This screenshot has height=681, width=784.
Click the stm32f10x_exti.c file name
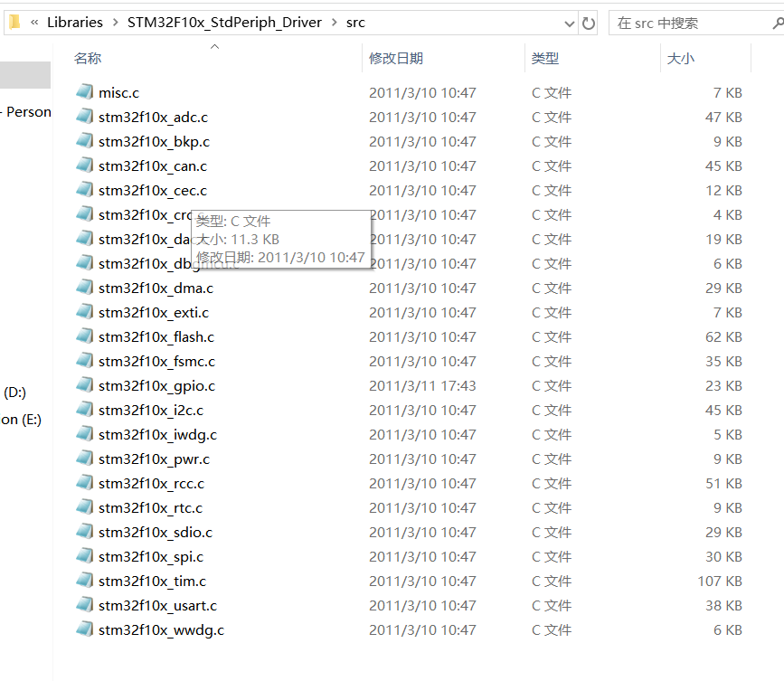(x=154, y=313)
